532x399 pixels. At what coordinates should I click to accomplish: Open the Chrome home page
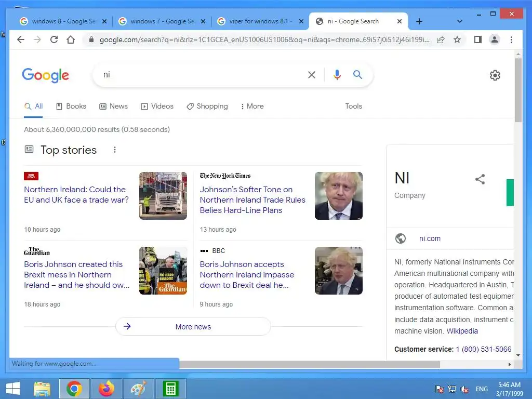(71, 39)
